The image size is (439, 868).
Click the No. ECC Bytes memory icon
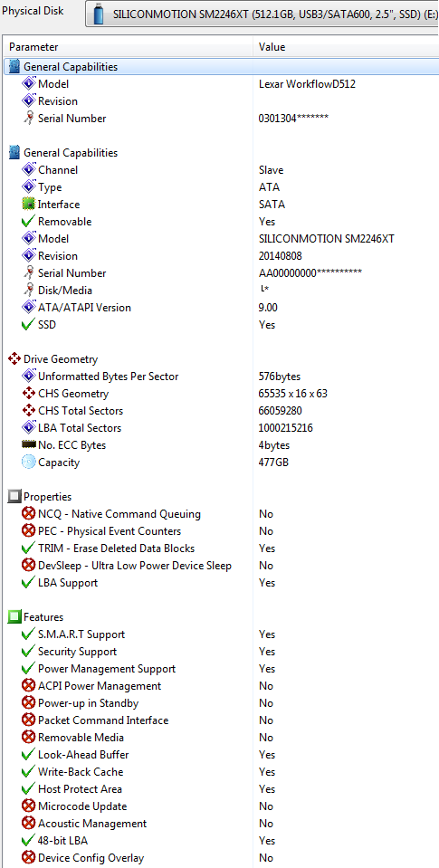tap(28, 445)
